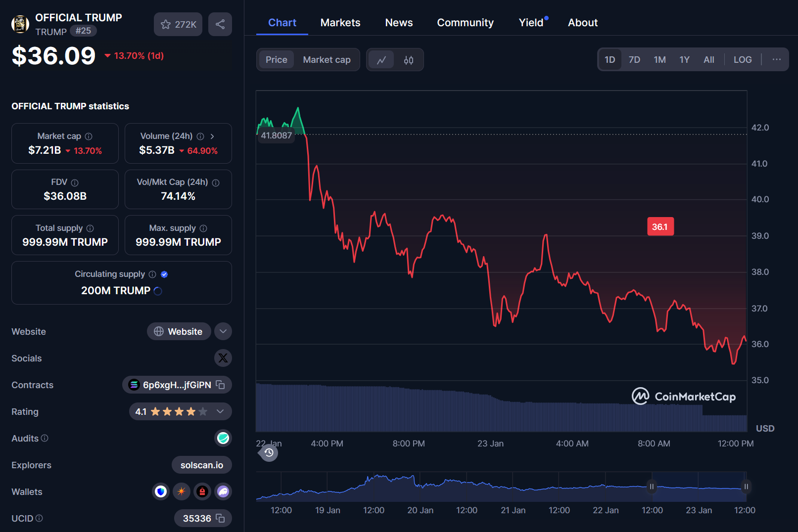Click the verified blue checkmark badge

pos(165,274)
